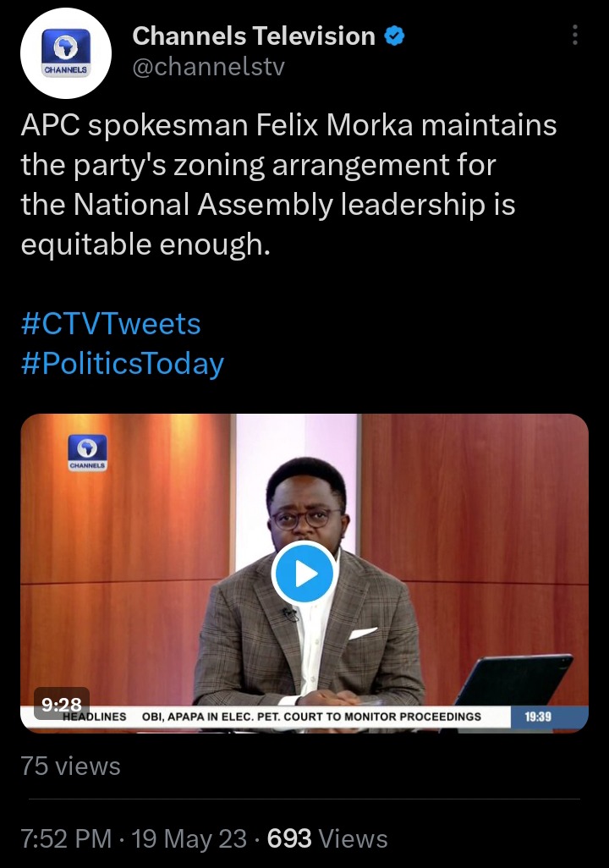Click the 7:52 PM tweet timestamp
Screen dimensions: 609x868
pos(67,838)
